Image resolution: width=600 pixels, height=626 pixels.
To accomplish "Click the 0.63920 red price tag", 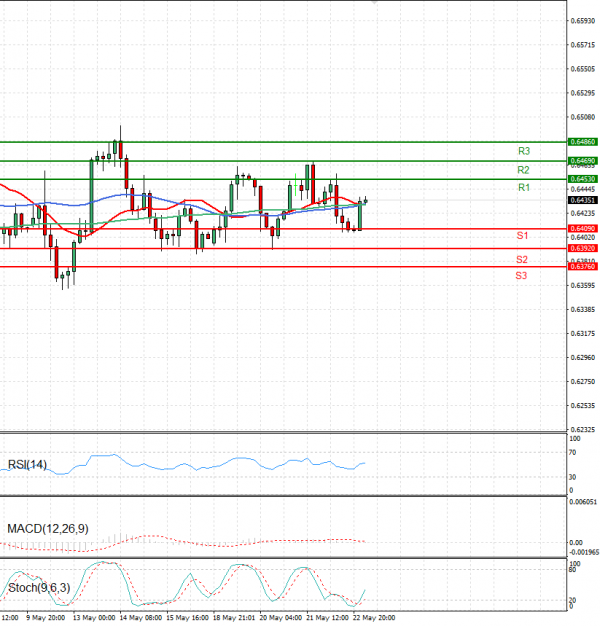I will tap(582, 248).
